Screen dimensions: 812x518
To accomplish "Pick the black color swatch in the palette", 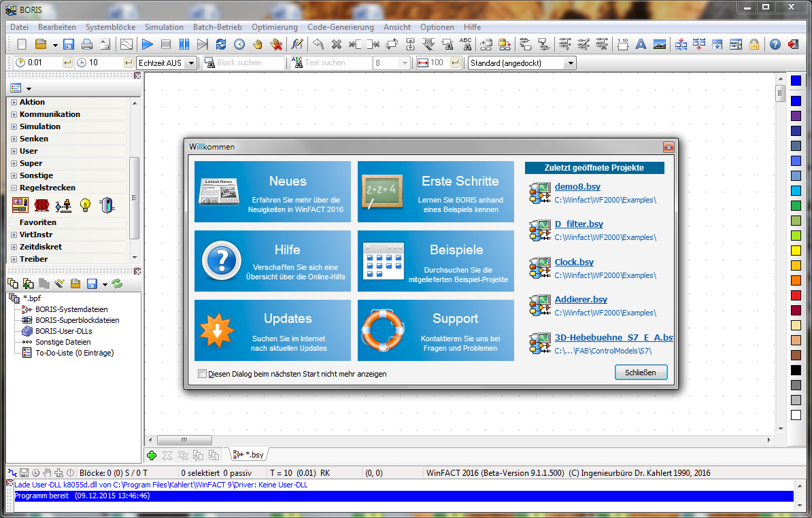I will (x=796, y=370).
